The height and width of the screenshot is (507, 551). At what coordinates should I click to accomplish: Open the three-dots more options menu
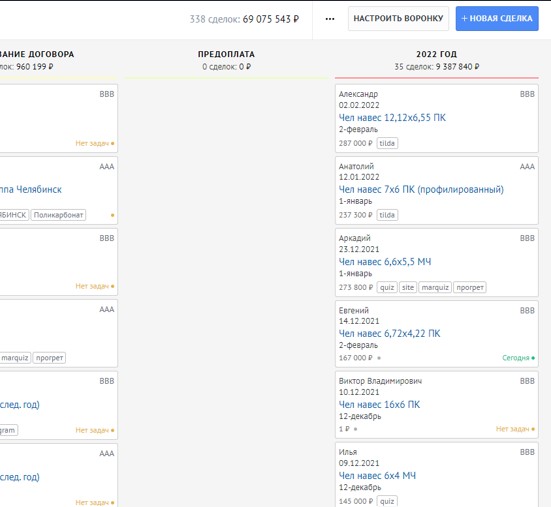[x=330, y=19]
